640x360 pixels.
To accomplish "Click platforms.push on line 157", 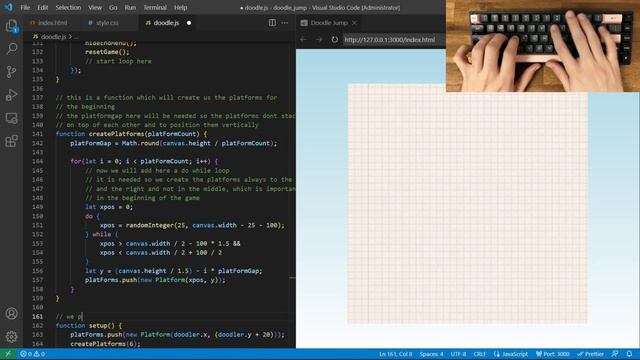I will pos(111,280).
